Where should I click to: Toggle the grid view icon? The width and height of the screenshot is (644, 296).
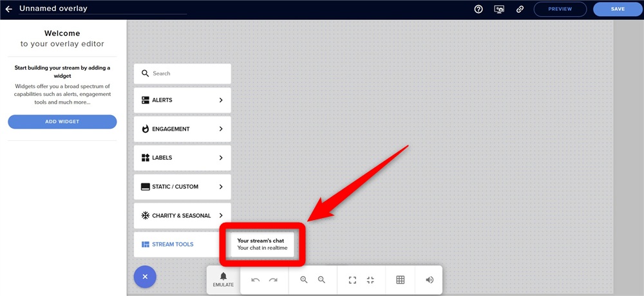pyautogui.click(x=401, y=280)
